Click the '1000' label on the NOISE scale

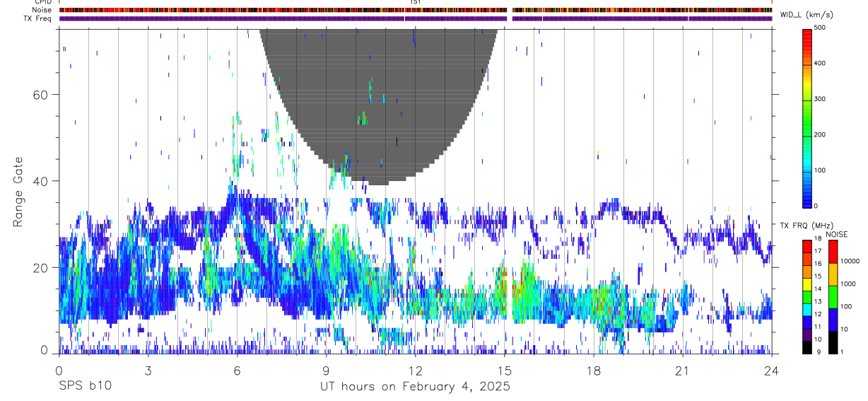(x=848, y=284)
